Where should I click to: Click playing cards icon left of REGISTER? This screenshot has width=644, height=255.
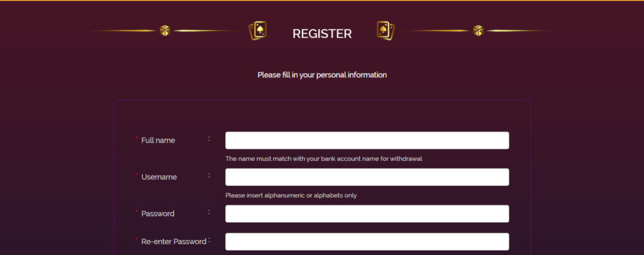[x=258, y=31]
